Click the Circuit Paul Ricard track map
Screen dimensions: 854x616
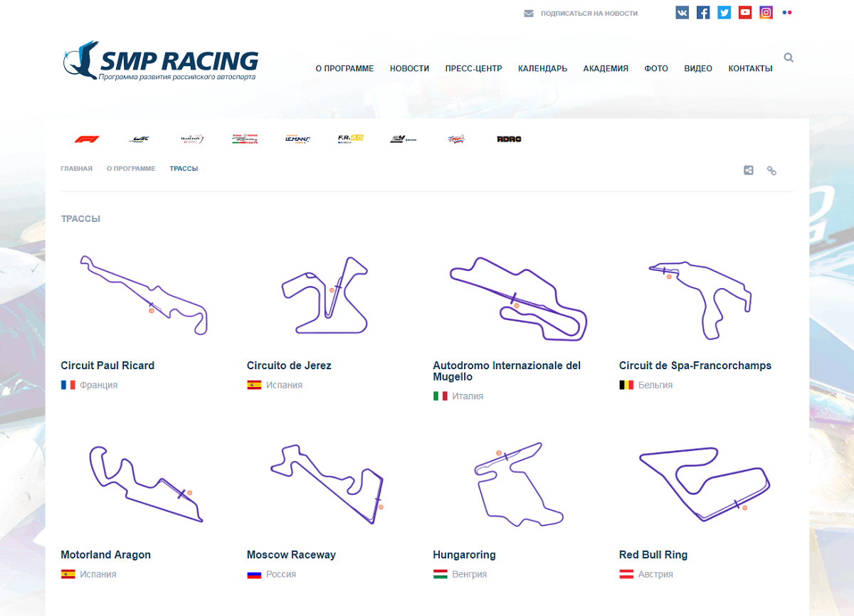[143, 295]
